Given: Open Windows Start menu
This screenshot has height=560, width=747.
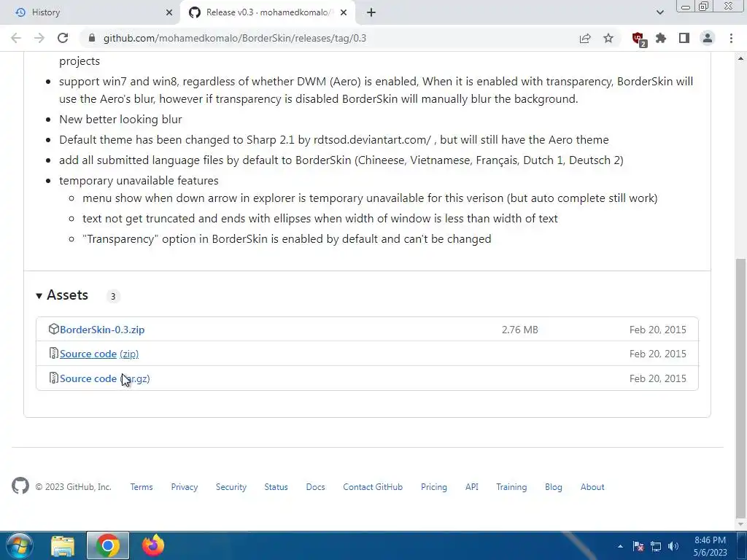Looking at the screenshot, I should click(20, 545).
